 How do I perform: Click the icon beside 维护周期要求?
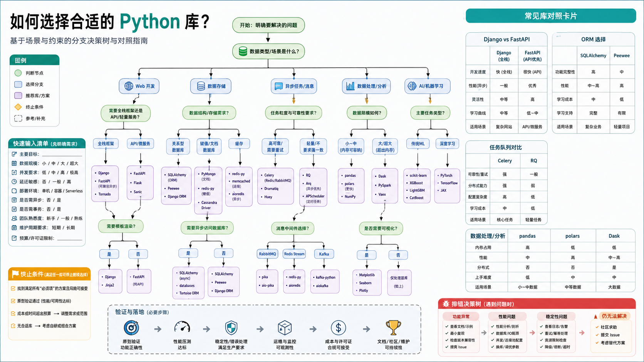pos(14,227)
